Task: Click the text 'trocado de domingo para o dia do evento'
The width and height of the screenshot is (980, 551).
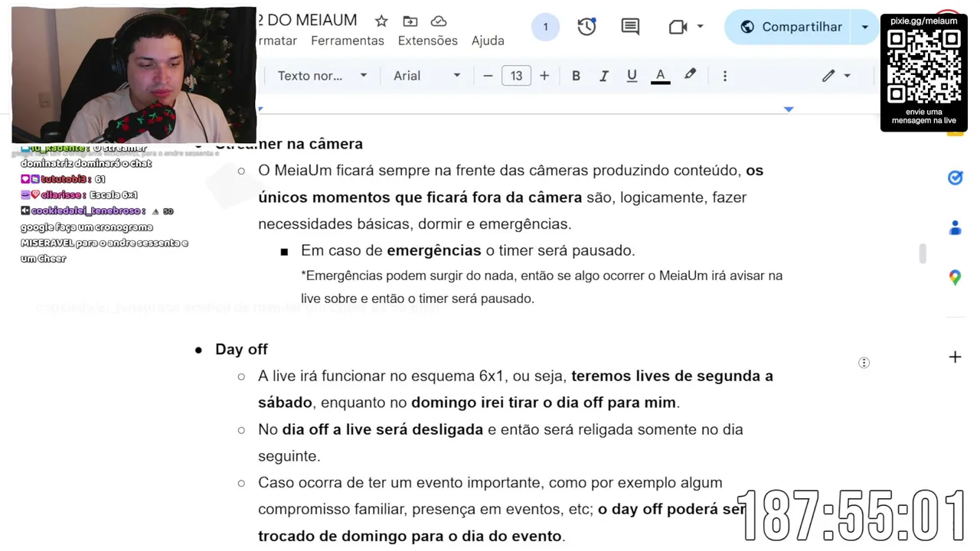Action: point(410,536)
